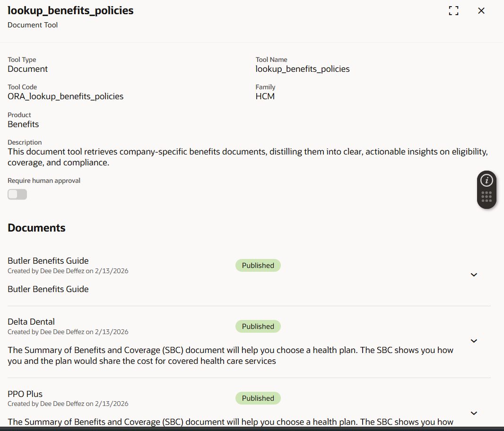Viewport: 504px width, 431px height.
Task: Expand the Butler Benefits Guide document row
Action: [x=474, y=275]
